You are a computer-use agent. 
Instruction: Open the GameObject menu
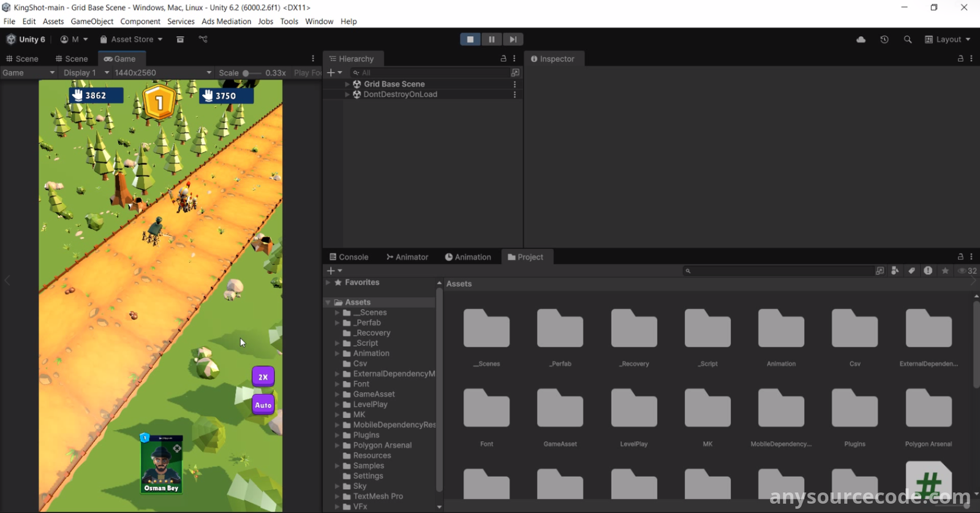tap(92, 21)
